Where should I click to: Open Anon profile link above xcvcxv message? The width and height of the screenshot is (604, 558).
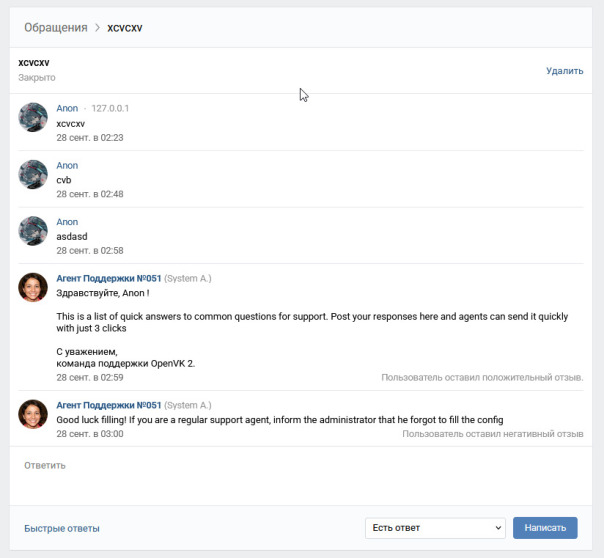[67, 108]
